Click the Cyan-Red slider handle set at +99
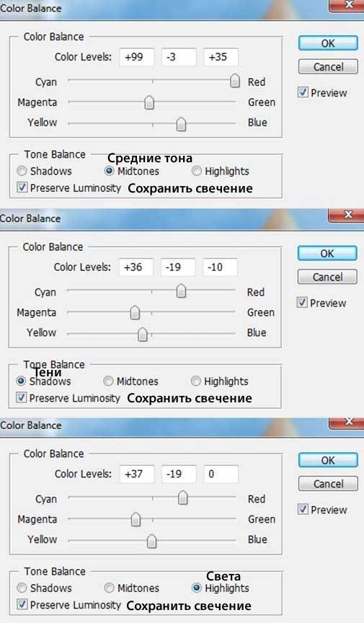The height and width of the screenshot is (623, 364). coord(235,81)
